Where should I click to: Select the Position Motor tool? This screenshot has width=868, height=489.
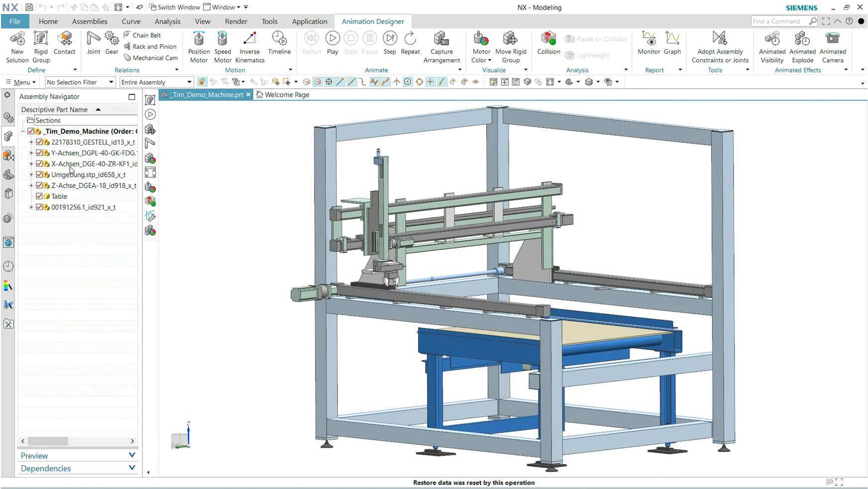198,45
